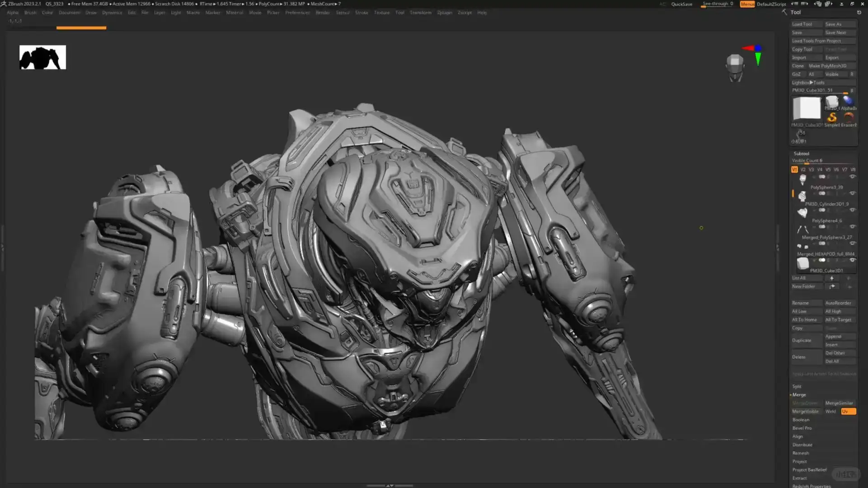Open the Zplugin menu

(444, 13)
